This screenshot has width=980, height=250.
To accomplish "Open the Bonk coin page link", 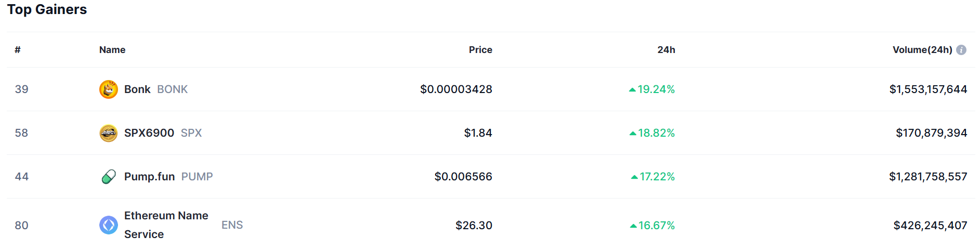I will [x=137, y=89].
